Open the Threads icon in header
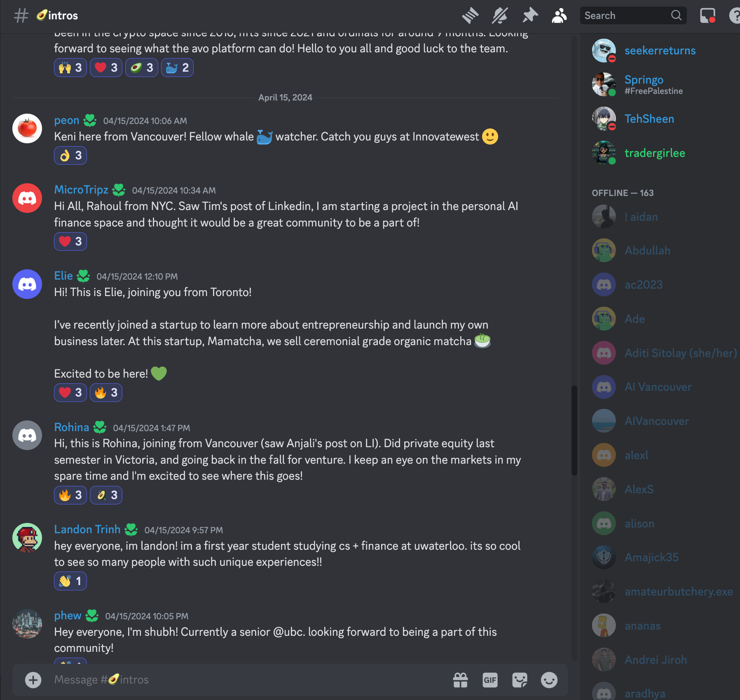Screen dimensions: 740x700 [470, 16]
